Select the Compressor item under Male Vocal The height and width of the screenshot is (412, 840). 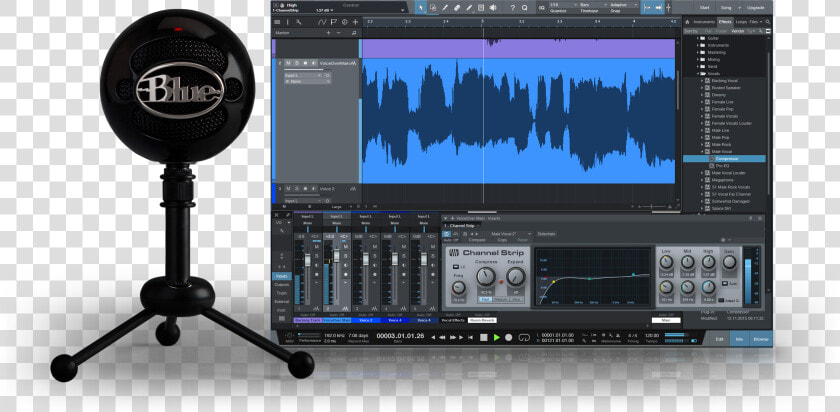[724, 159]
